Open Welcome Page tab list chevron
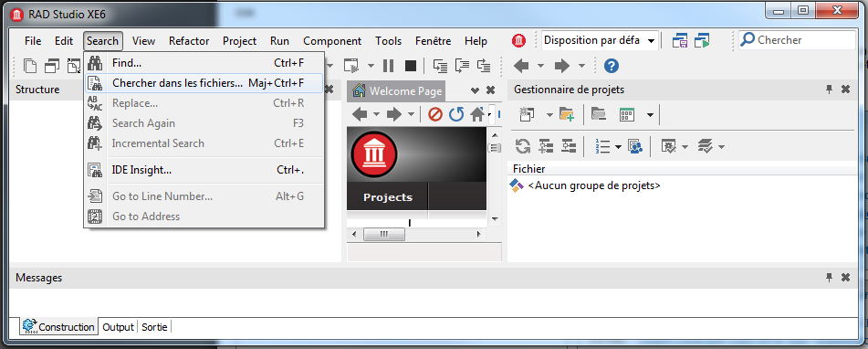This screenshot has width=868, height=349. pyautogui.click(x=475, y=90)
